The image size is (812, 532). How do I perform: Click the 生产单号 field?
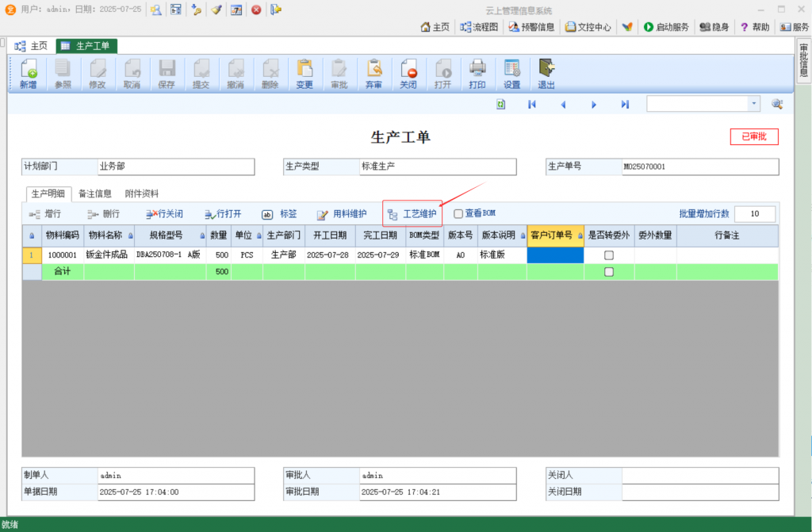tap(700, 166)
